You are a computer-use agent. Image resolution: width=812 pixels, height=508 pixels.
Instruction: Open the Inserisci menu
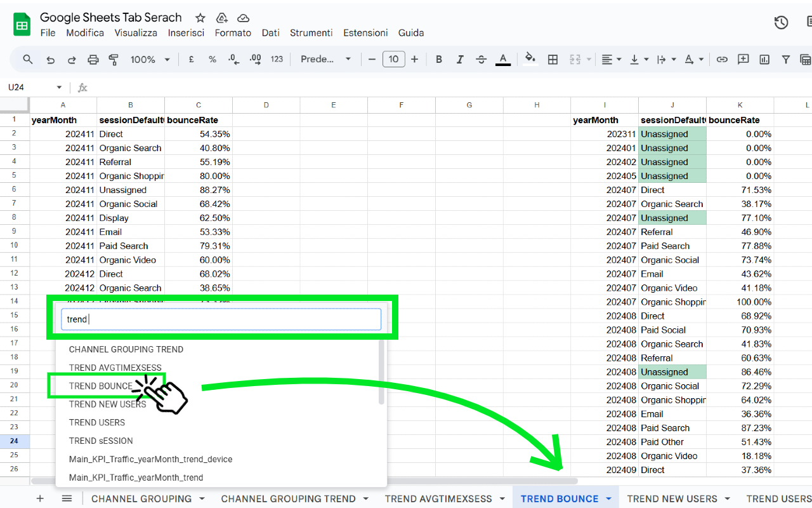(186, 32)
